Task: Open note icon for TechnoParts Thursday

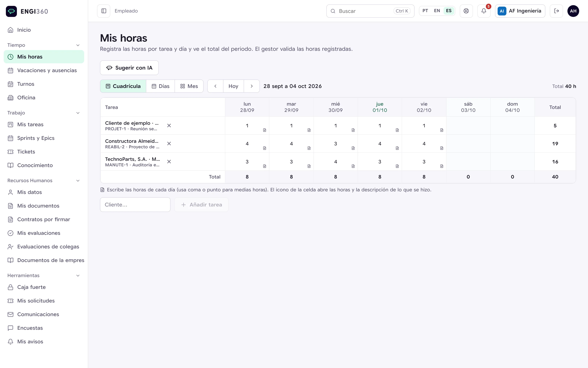Action: point(397,166)
